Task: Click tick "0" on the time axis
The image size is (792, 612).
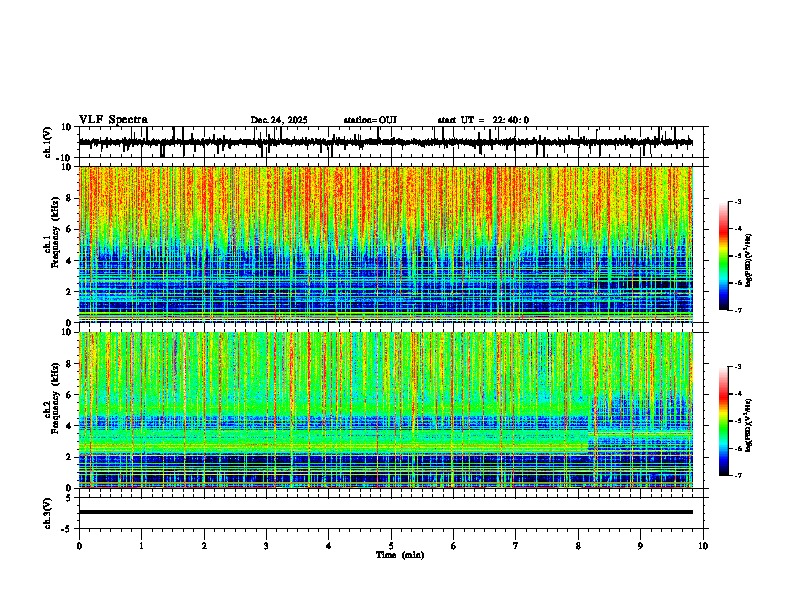Action: pos(79,546)
